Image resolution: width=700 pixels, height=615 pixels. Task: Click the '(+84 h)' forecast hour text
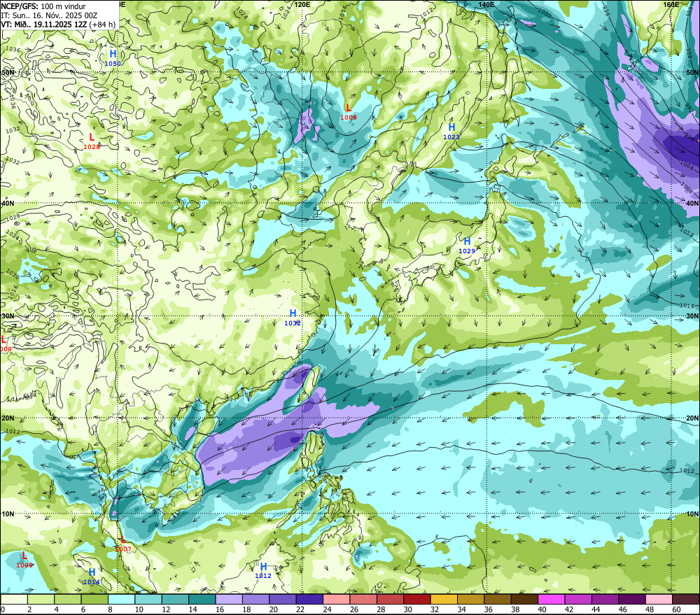point(102,24)
